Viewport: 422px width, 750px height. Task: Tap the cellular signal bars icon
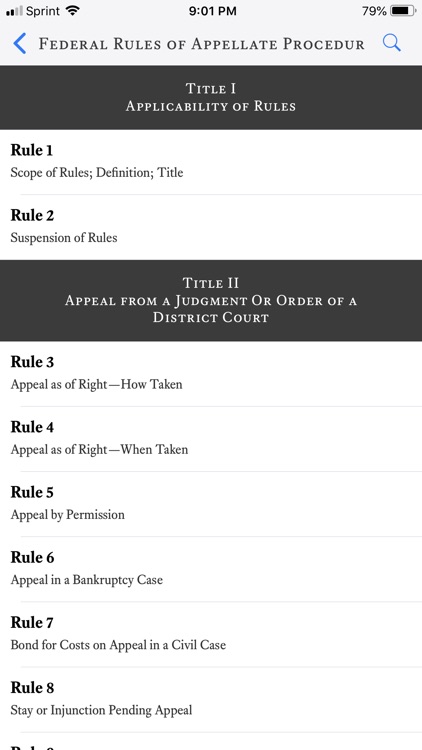pyautogui.click(x=14, y=11)
